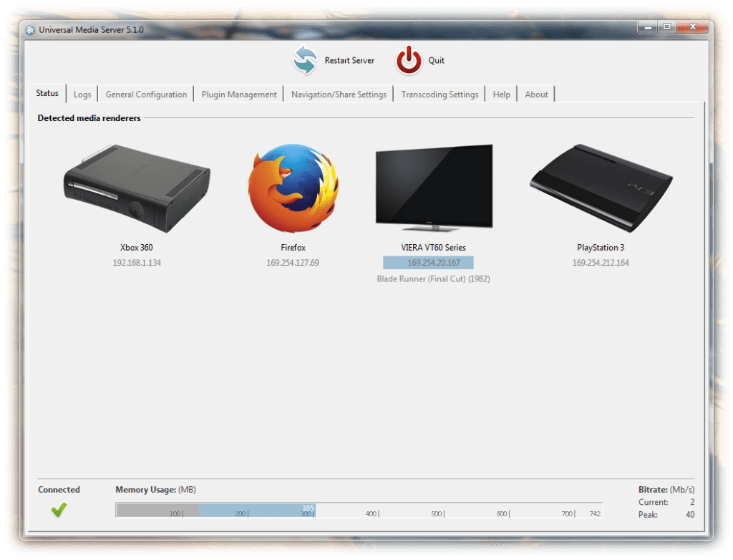The image size is (733, 560).
Task: Click the Quit power icon
Action: coord(408,60)
